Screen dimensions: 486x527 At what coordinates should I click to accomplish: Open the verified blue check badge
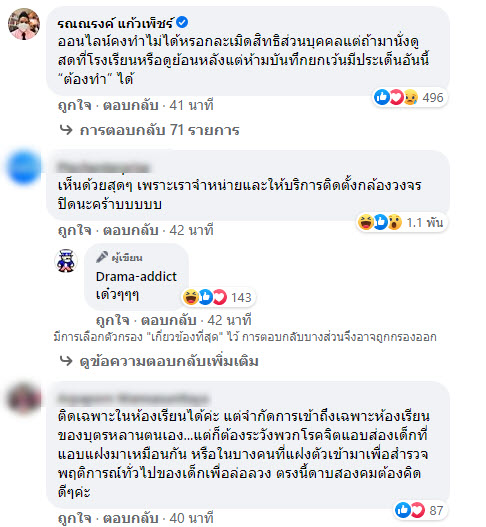click(182, 23)
